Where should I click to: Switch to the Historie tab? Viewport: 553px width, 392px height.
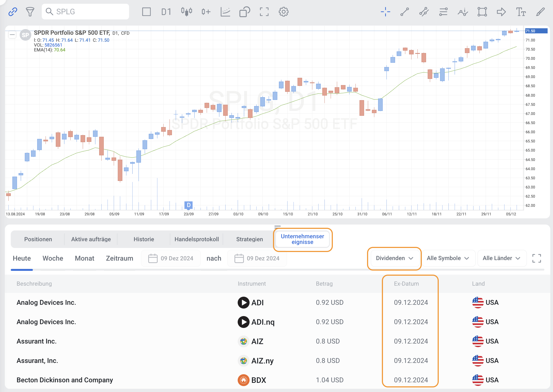coord(144,239)
